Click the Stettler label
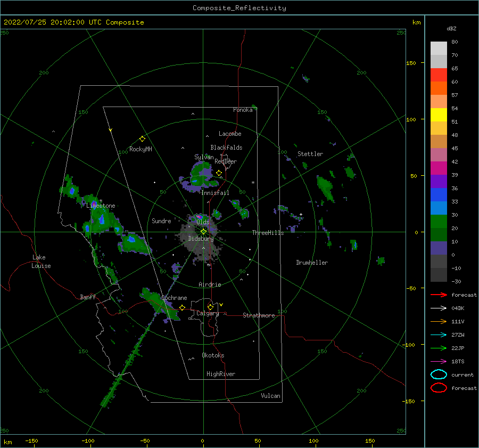Screen dimensions: 479x448 310,154
